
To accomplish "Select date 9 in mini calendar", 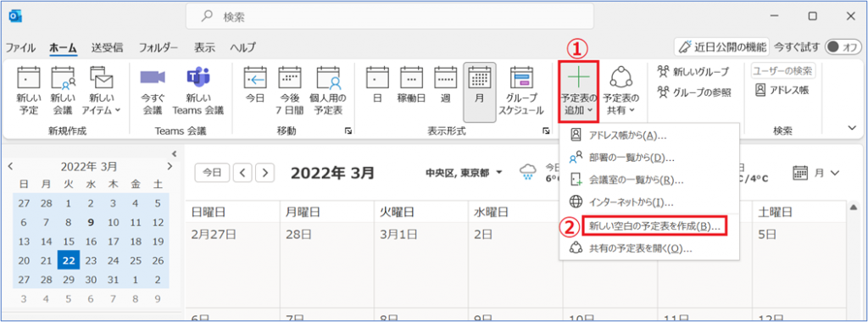I will [x=90, y=222].
